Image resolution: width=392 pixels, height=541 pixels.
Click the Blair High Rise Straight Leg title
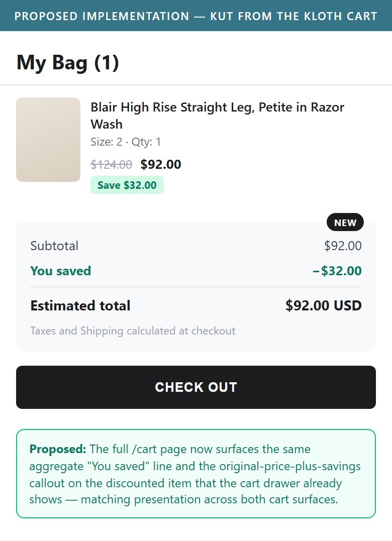(217, 116)
